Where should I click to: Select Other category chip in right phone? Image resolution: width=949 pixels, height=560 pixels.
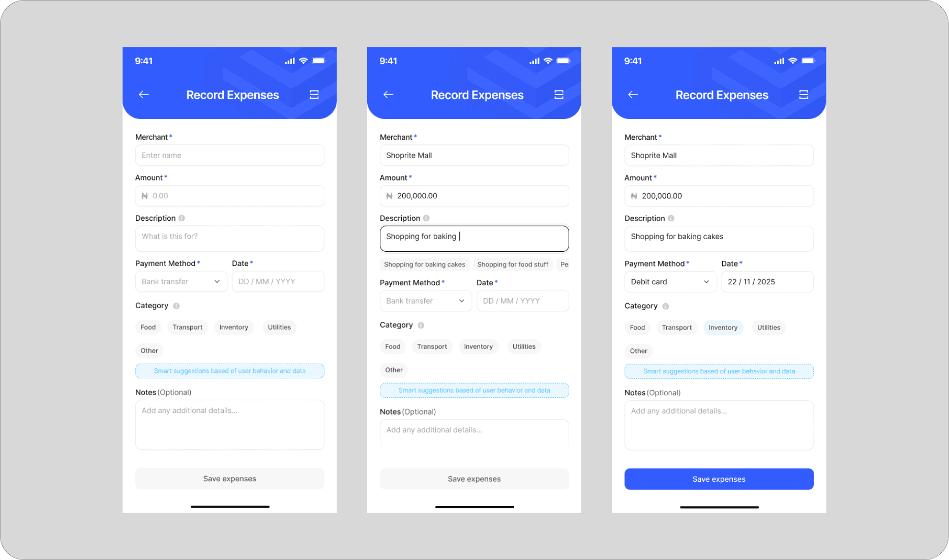[639, 351]
